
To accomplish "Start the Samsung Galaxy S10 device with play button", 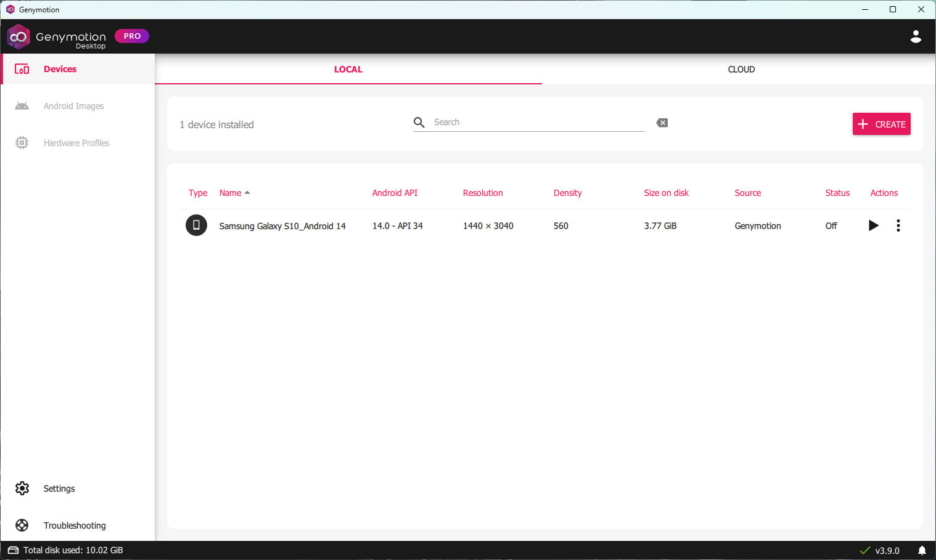I will pos(873,225).
